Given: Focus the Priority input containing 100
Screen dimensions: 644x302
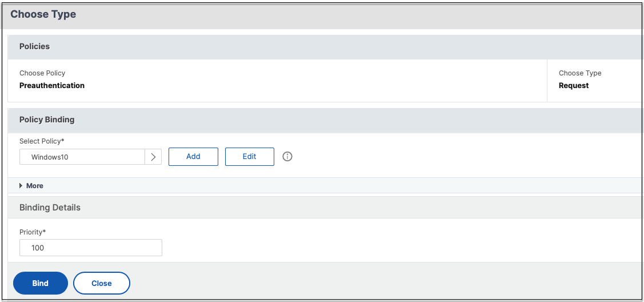Looking at the screenshot, I should (90, 248).
